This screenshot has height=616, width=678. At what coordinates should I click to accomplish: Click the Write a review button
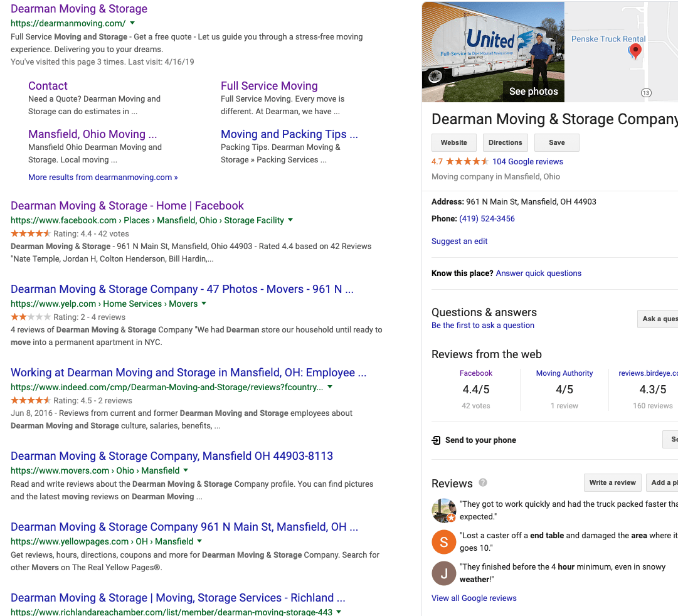coord(612,483)
